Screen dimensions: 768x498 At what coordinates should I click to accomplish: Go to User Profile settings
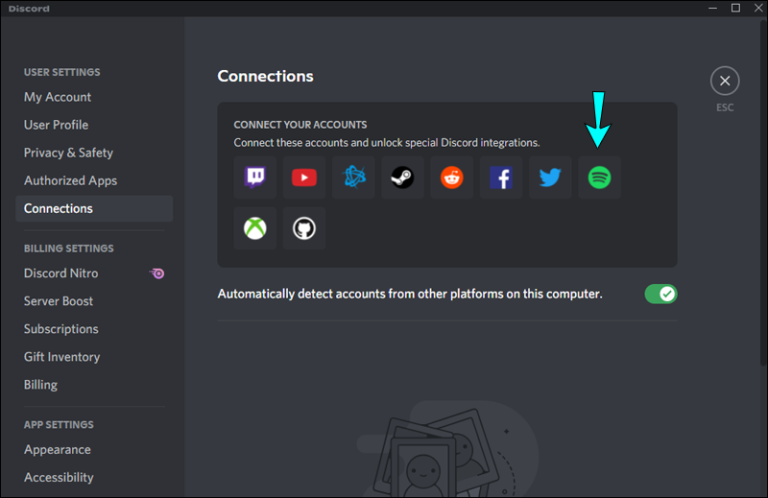(56, 125)
